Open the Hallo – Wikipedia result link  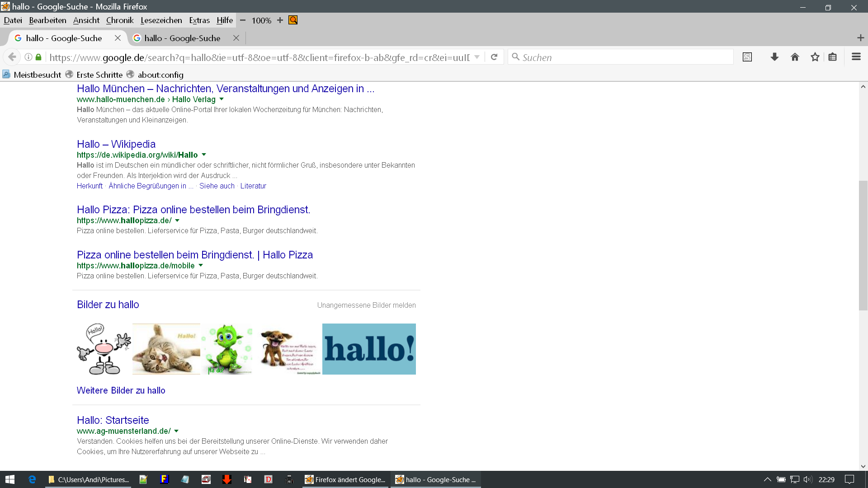point(116,144)
